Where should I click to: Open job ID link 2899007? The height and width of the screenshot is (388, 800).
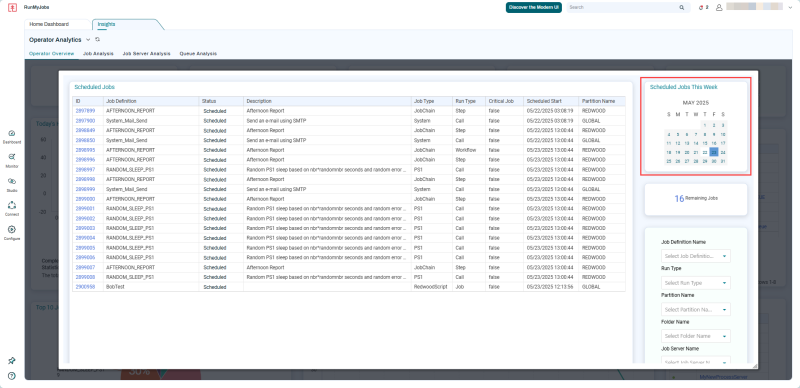85,268
